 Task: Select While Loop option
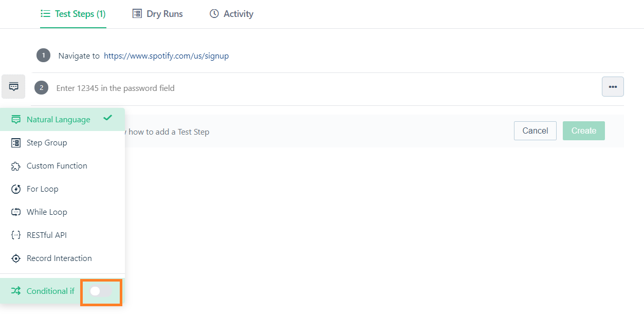(62, 212)
